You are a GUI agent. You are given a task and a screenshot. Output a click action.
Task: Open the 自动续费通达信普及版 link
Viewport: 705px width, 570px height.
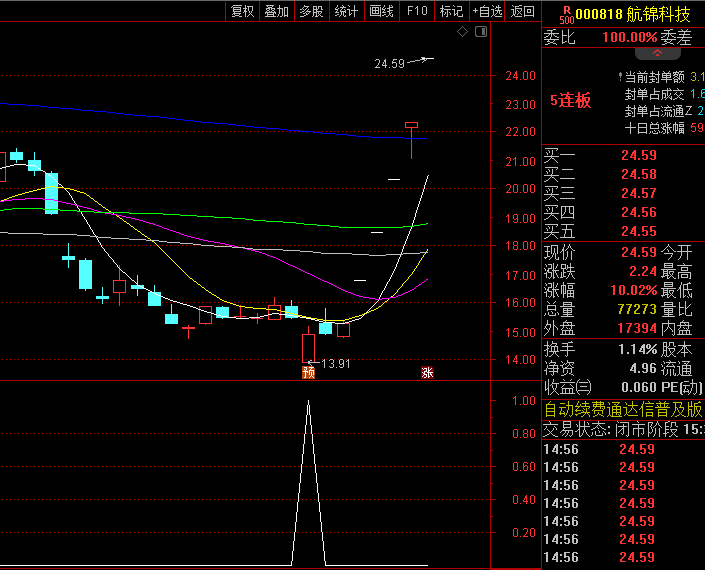click(623, 410)
